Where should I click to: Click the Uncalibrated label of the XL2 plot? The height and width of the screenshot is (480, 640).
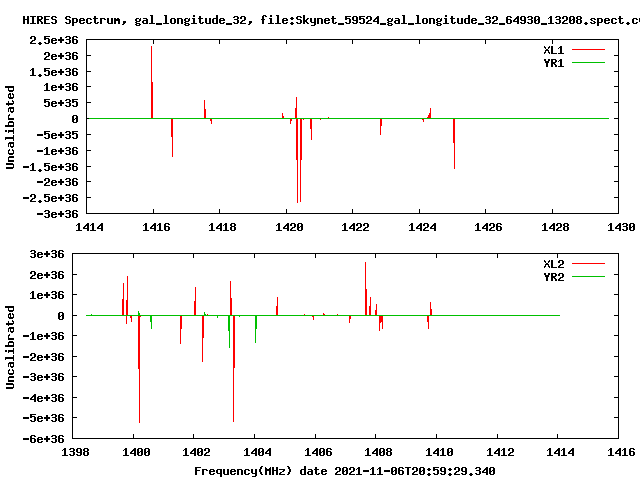point(10,347)
